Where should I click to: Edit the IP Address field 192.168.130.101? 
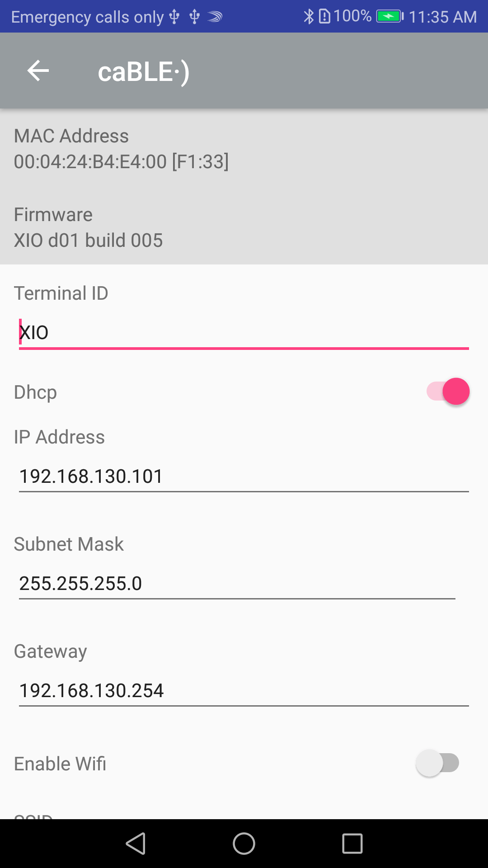tap(244, 476)
